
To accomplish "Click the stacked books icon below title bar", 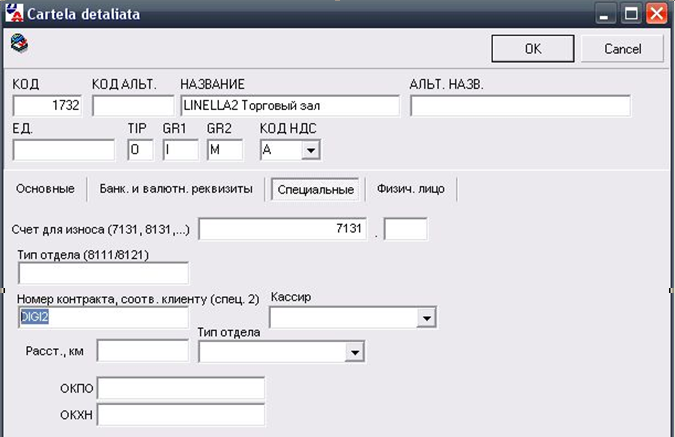I will (19, 44).
